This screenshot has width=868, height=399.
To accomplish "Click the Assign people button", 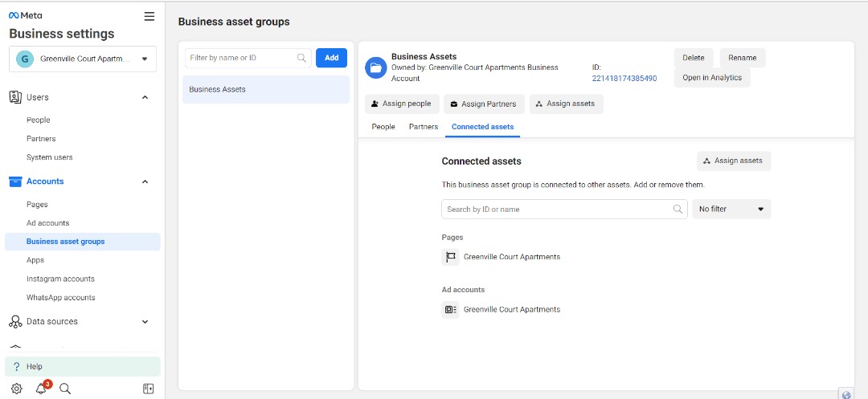I will pos(402,104).
